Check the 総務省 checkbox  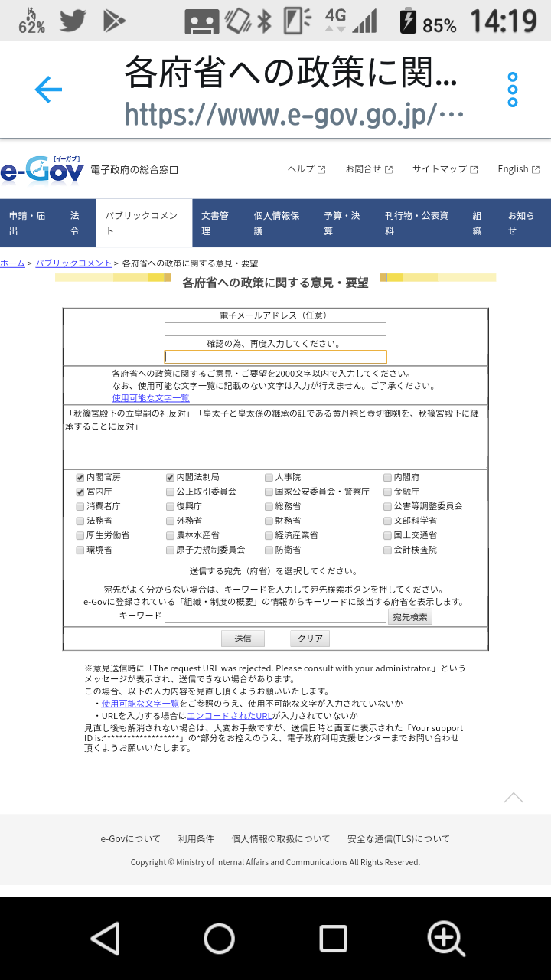coord(269,506)
